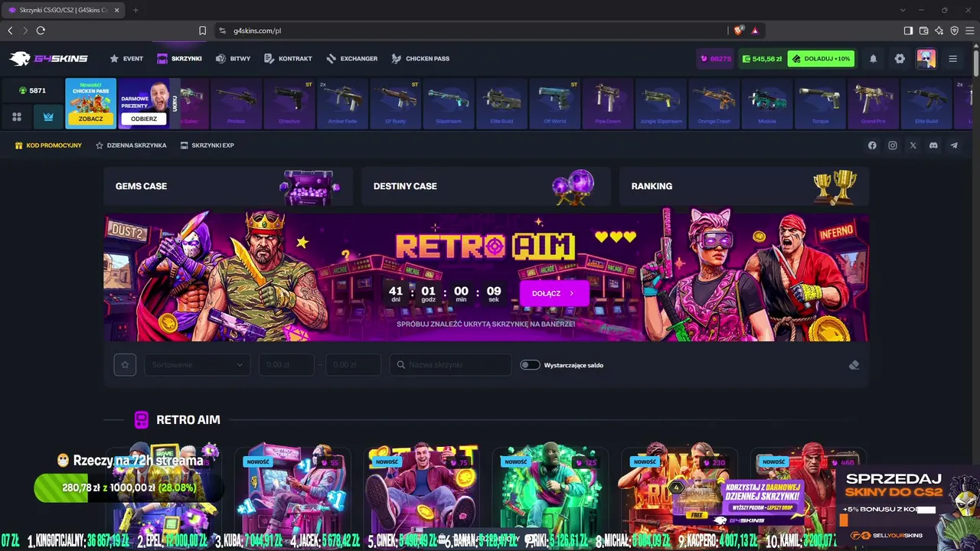Open the Brave Wallet icon

923,31
